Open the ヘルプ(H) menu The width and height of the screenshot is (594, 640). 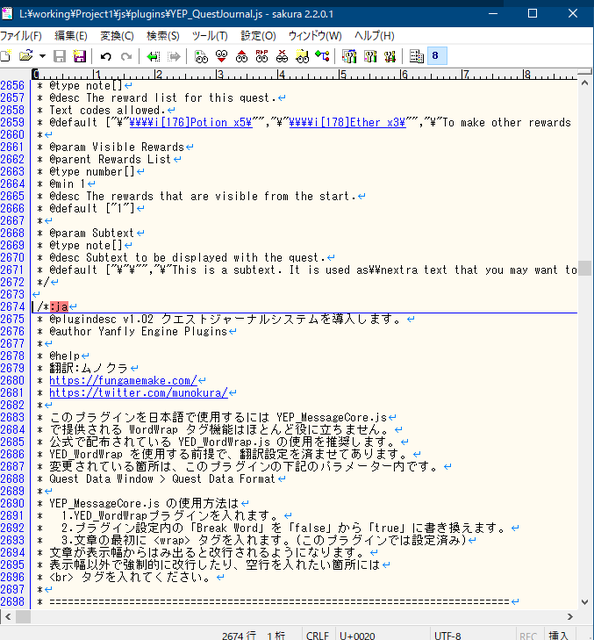(x=374, y=36)
